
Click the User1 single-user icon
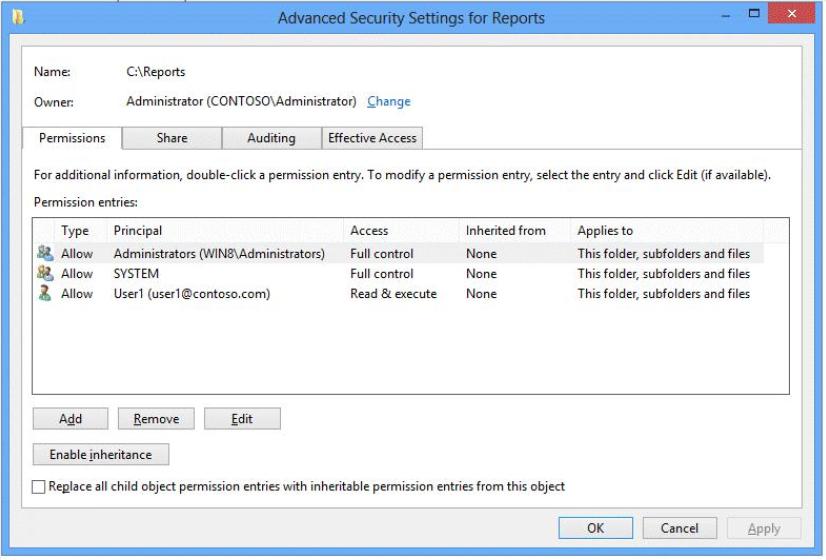(45, 293)
